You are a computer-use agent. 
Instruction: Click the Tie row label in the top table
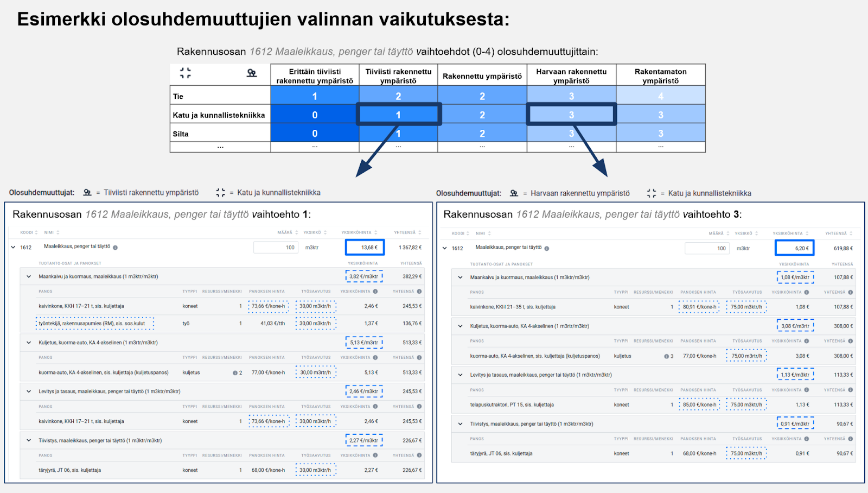(178, 97)
